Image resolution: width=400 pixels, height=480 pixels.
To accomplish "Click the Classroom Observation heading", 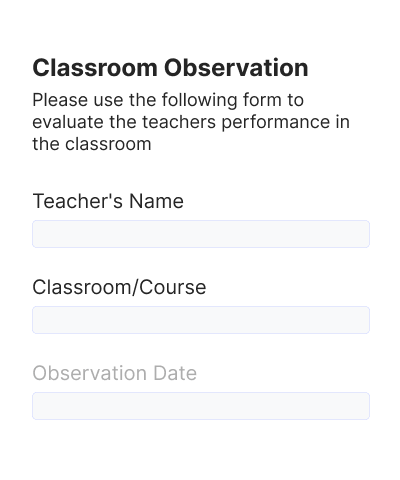I will 170,68.
